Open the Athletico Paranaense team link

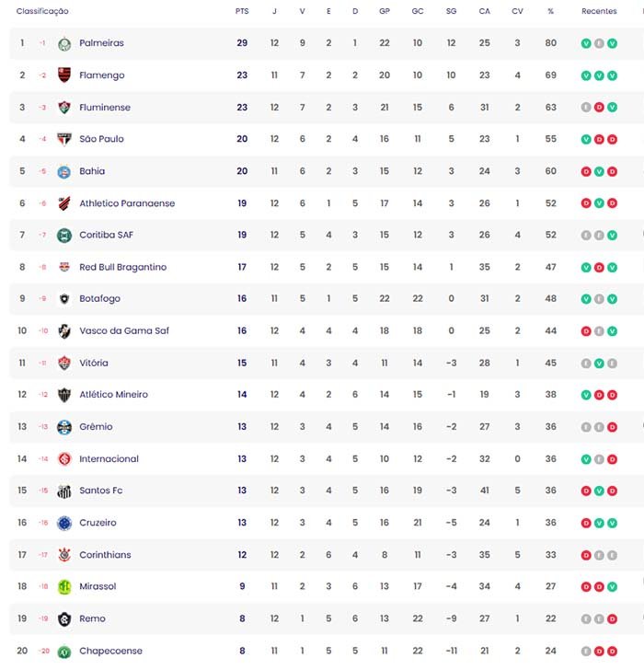pyautogui.click(x=127, y=203)
